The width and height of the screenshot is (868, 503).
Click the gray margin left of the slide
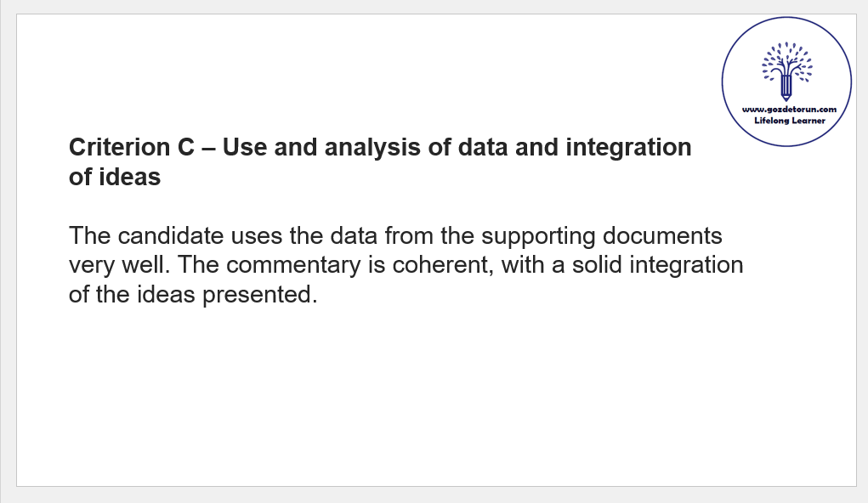coord(8,255)
